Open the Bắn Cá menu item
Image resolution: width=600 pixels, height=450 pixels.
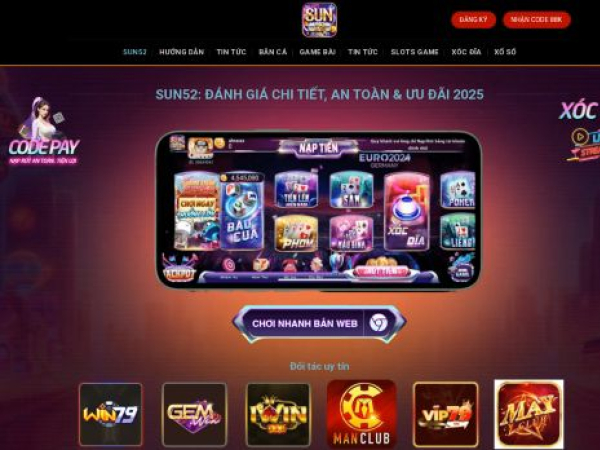[x=272, y=52]
